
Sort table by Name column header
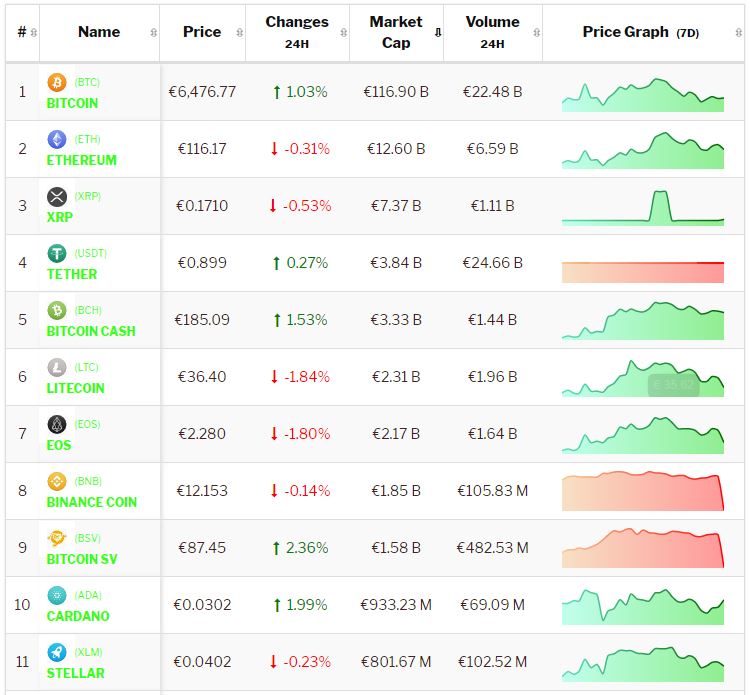pyautogui.click(x=99, y=32)
